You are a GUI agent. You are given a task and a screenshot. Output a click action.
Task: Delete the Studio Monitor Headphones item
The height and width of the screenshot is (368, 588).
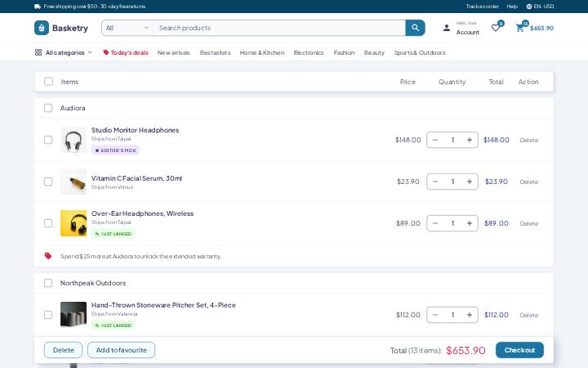click(x=528, y=140)
